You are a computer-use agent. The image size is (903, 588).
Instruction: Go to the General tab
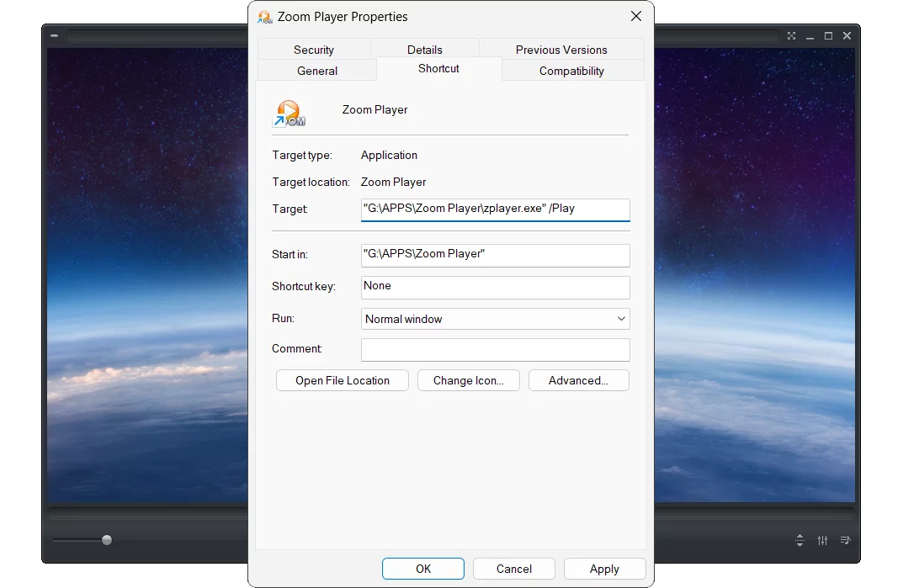click(x=317, y=71)
